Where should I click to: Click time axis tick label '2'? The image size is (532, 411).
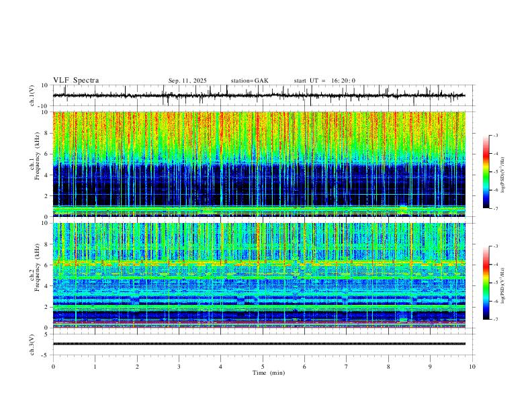(x=137, y=367)
